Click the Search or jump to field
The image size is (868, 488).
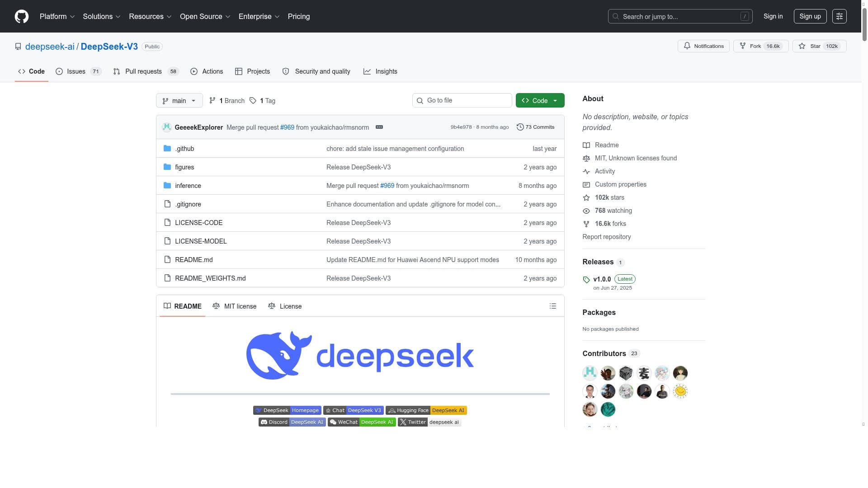pyautogui.click(x=680, y=16)
